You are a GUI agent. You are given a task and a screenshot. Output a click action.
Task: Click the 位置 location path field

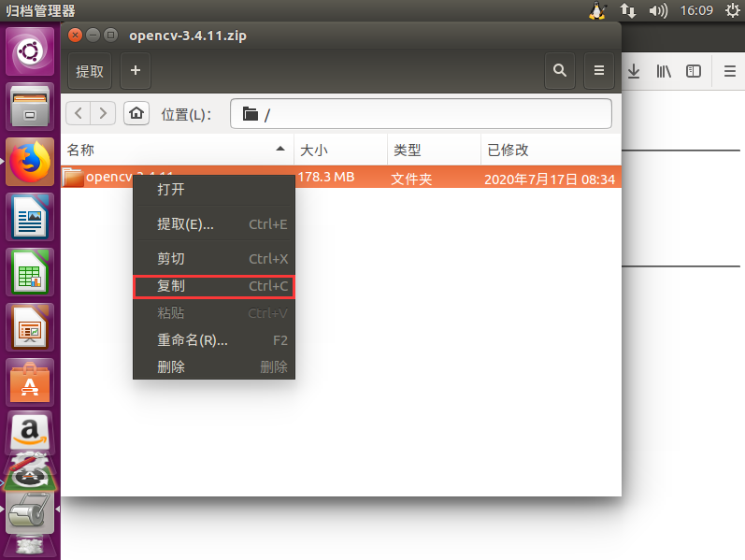[421, 114]
